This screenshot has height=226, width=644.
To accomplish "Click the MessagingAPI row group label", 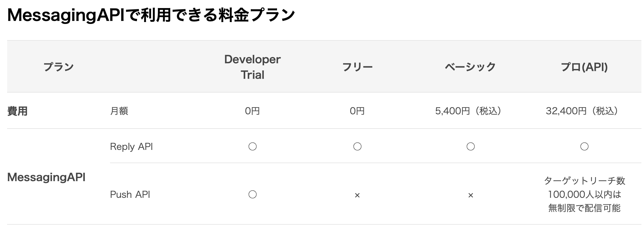I will (46, 177).
